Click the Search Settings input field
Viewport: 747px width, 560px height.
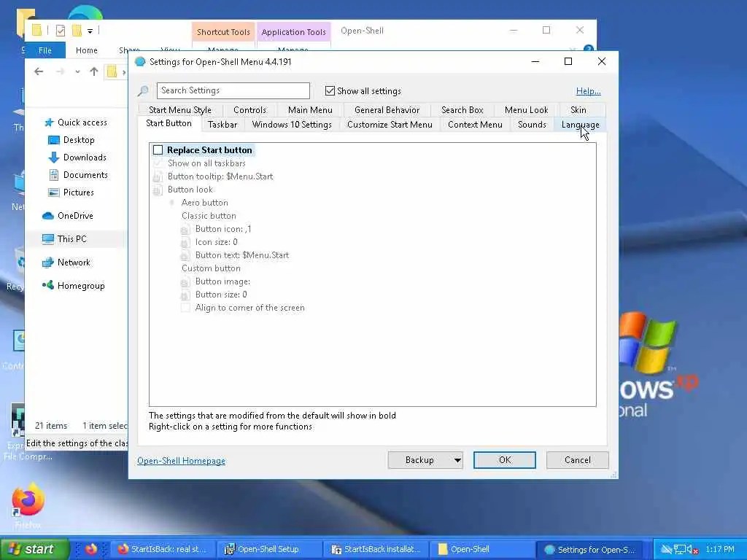click(x=233, y=90)
